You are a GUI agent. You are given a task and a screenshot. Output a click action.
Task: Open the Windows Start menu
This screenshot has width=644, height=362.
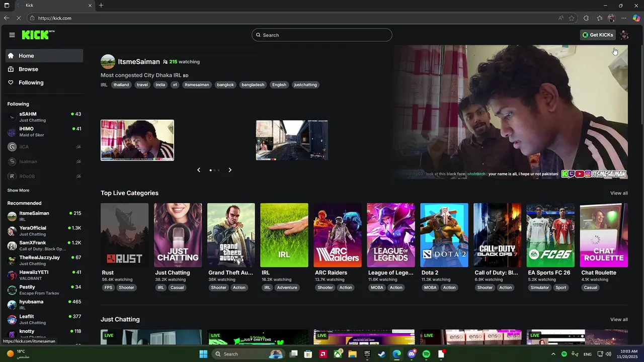[x=203, y=354]
